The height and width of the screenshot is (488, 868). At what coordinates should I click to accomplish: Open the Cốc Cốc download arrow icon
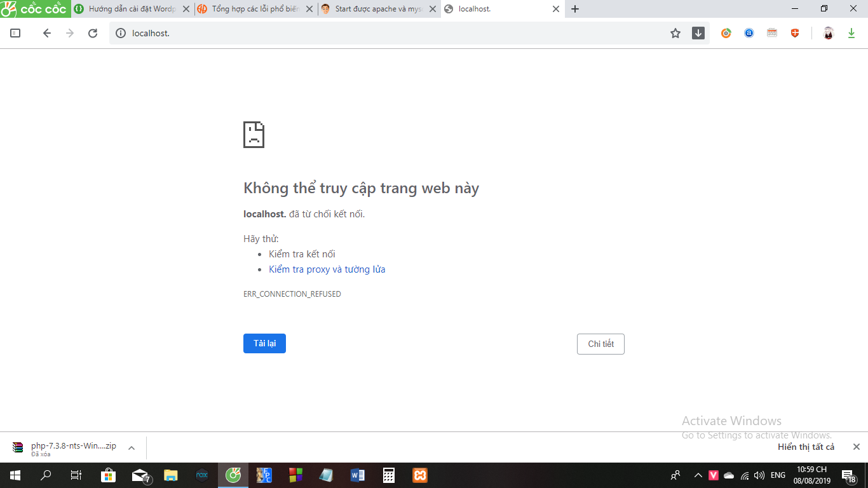tap(698, 34)
